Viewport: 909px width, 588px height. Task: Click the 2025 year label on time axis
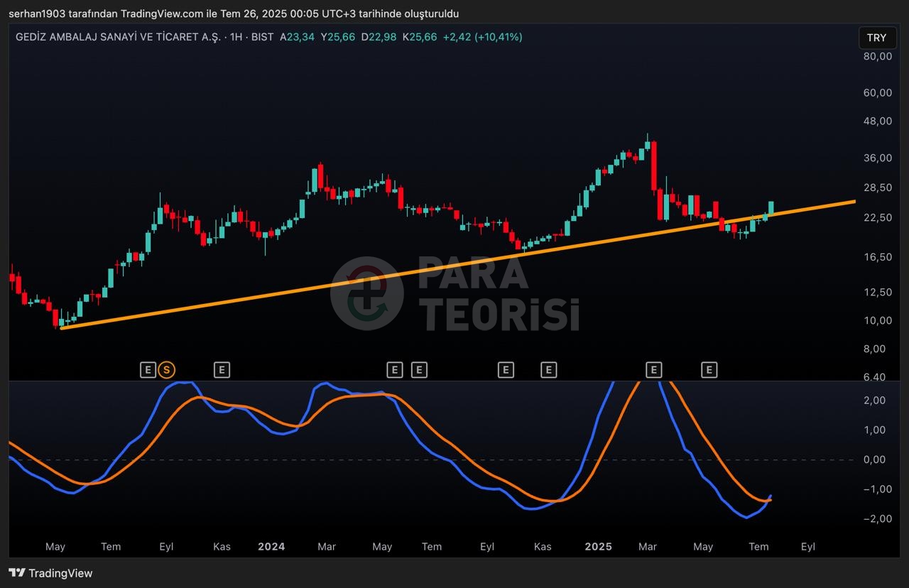click(598, 546)
